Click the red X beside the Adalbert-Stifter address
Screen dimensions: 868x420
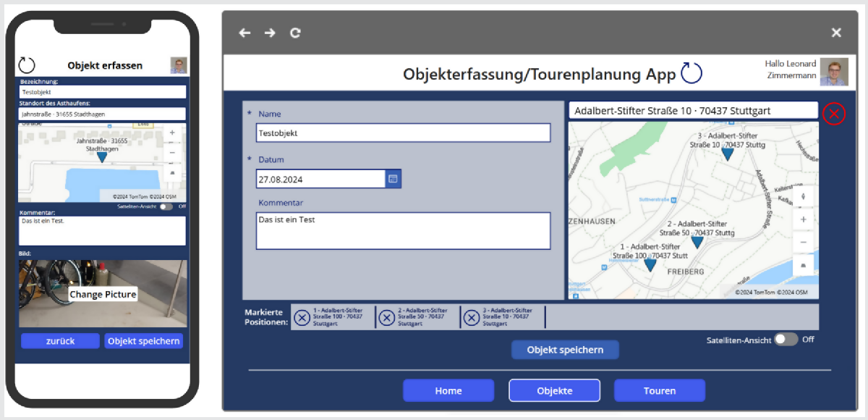833,114
